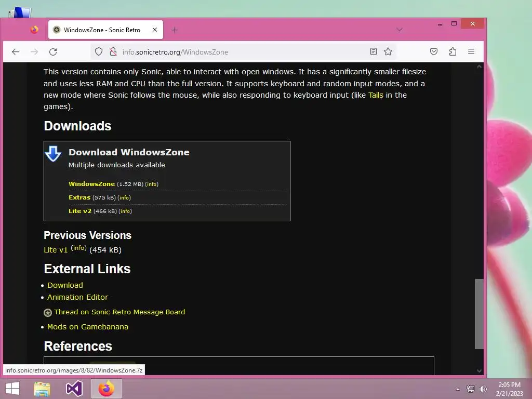This screenshot has width=532, height=399.
Task: Open the taskbar clock and date
Action: [509, 389]
